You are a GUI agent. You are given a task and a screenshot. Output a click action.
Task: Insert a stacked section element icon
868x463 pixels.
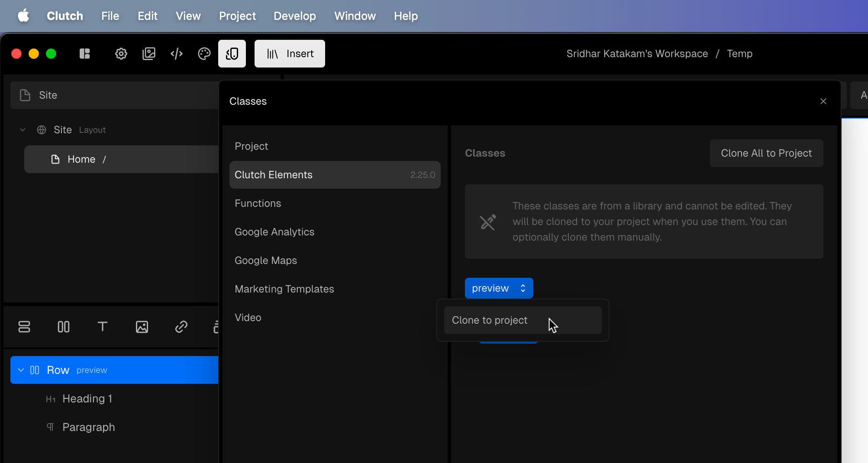point(24,327)
